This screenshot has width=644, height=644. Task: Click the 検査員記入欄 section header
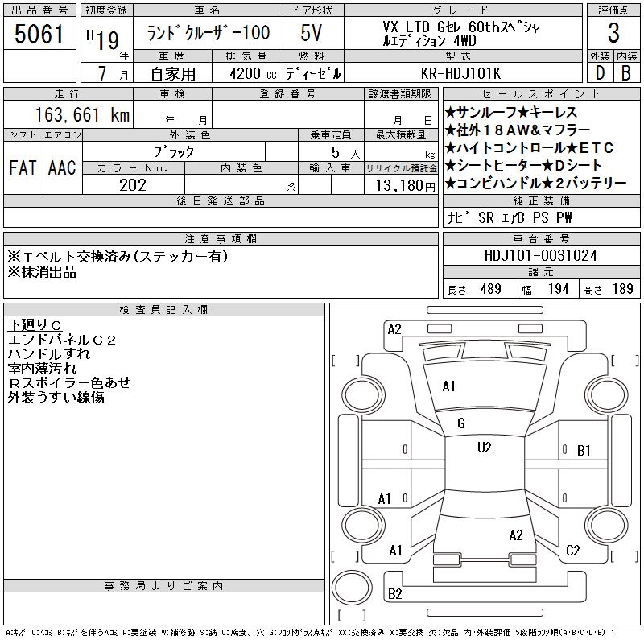coord(164,309)
